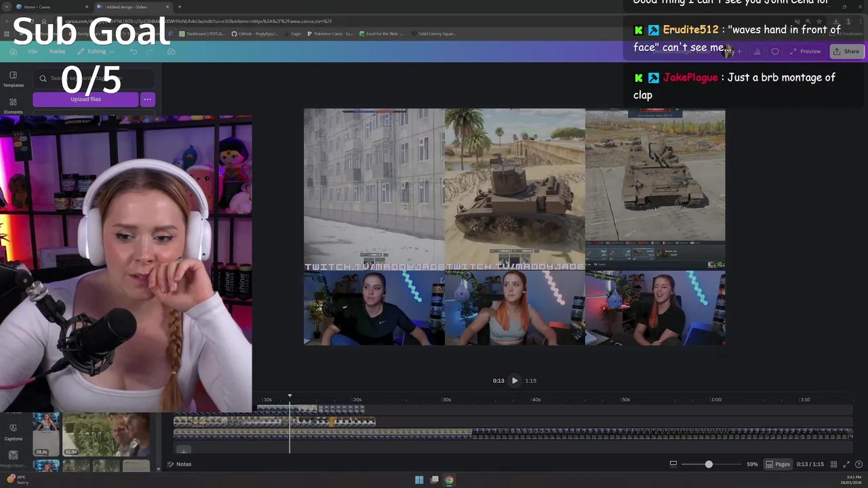Open the analytics bar chart icon
This screenshot has width=868, height=488.
[757, 52]
